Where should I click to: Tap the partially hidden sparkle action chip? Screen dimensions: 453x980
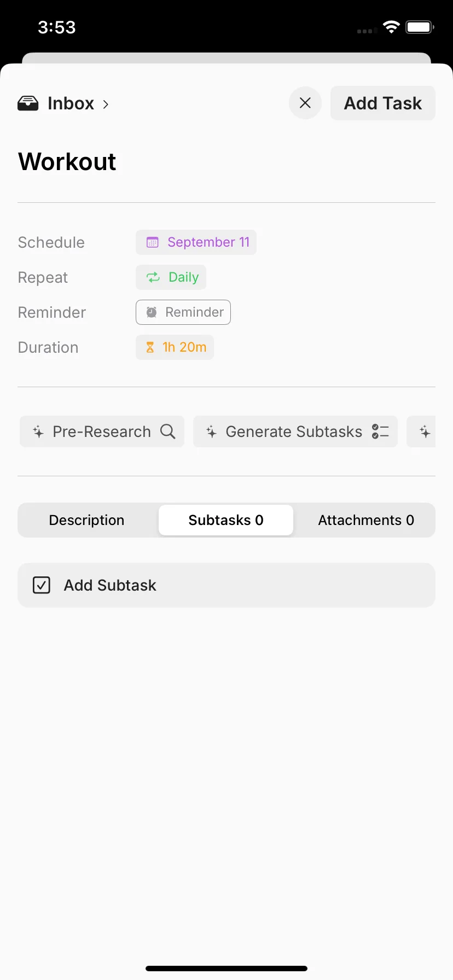pos(421,431)
